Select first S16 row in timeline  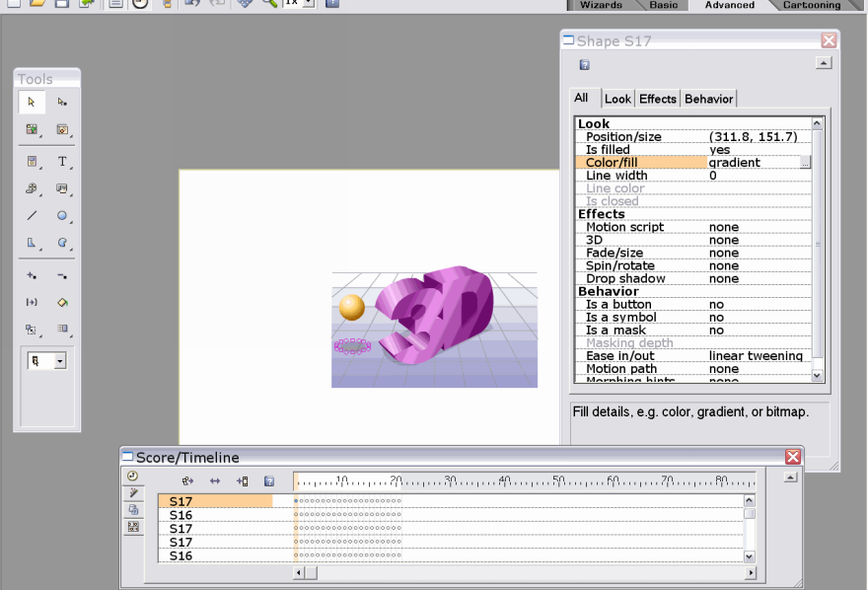[x=181, y=515]
